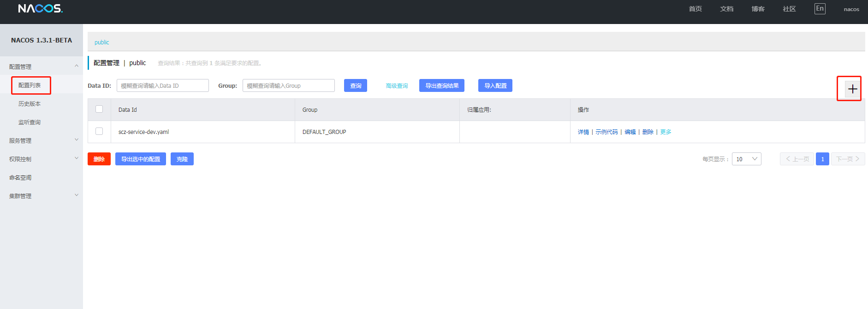Open the nacos user menu
The image size is (868, 309).
851,9
